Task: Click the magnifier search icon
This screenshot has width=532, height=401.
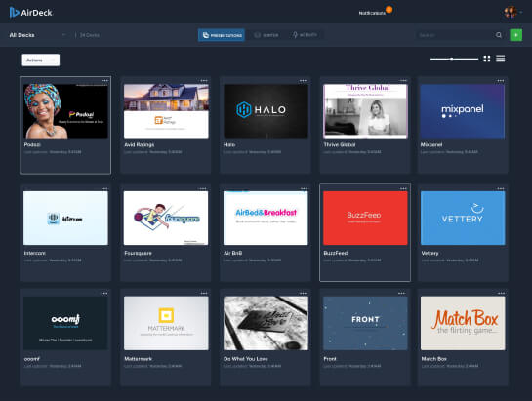Action: click(499, 35)
